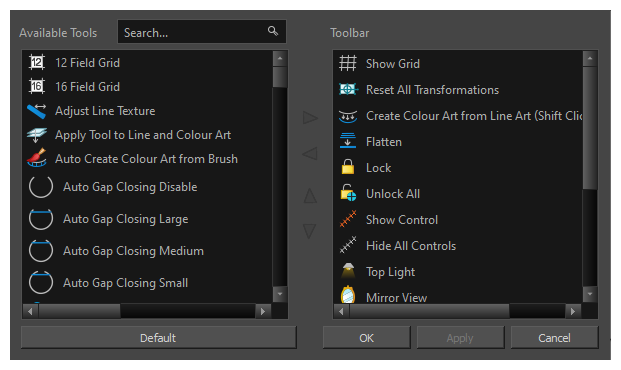Select the "Top Light" text entry
This screenshot has width=621, height=370.
point(390,272)
